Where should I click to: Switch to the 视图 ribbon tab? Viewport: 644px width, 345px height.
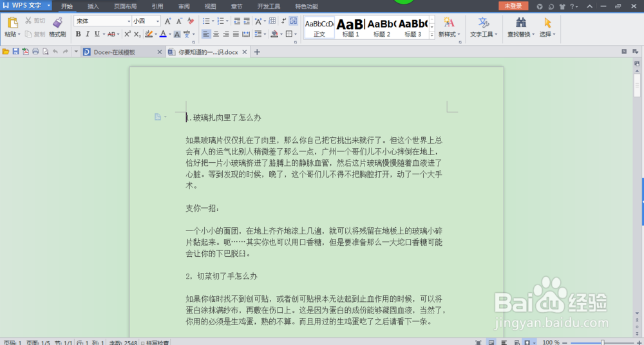coord(211,6)
